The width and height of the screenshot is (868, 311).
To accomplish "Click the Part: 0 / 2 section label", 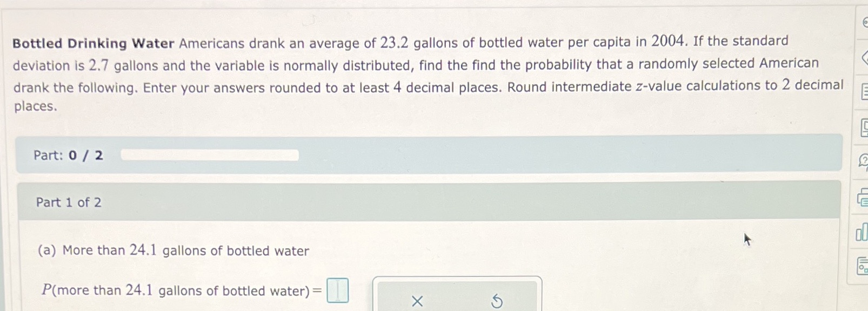I will pos(69,155).
